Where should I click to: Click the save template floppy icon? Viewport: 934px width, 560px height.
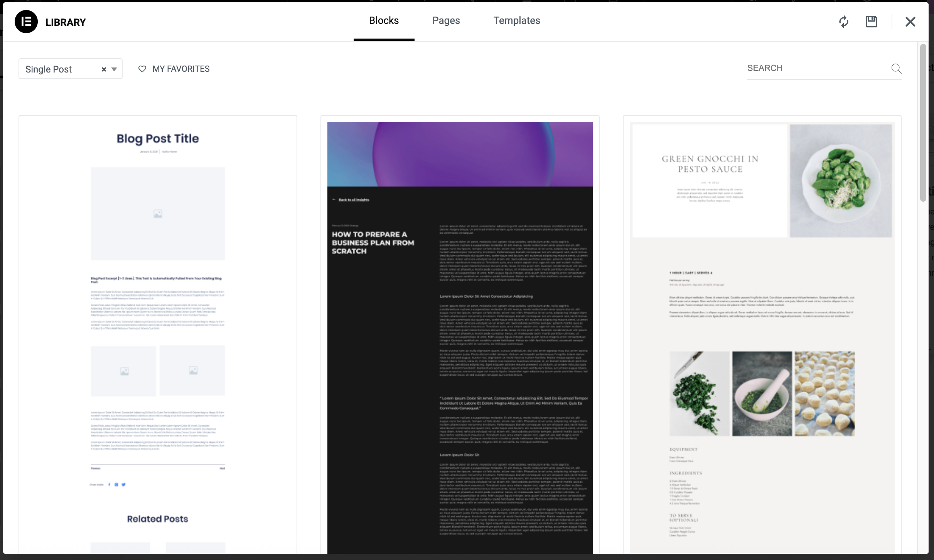[x=871, y=22]
